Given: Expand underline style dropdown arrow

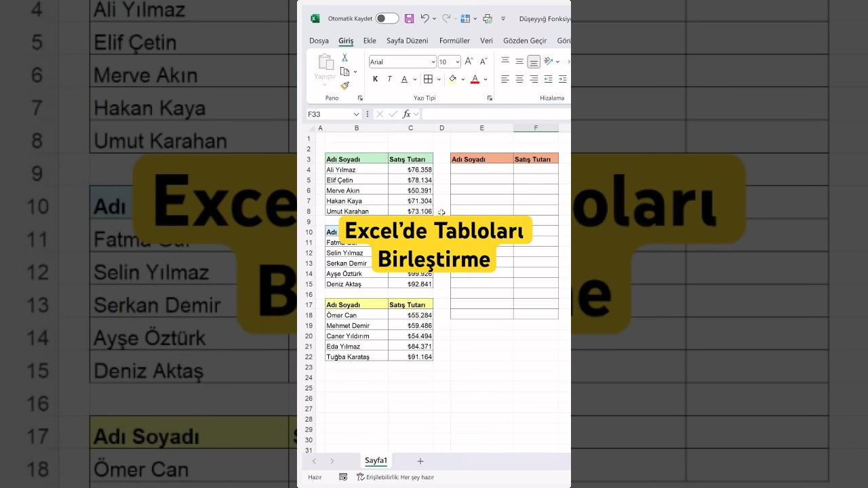Looking at the screenshot, I should click(414, 79).
